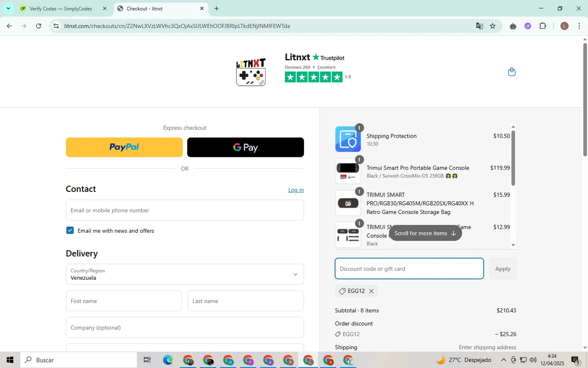588x368 pixels.
Task: Click the Company (optional) field
Action: (185, 328)
